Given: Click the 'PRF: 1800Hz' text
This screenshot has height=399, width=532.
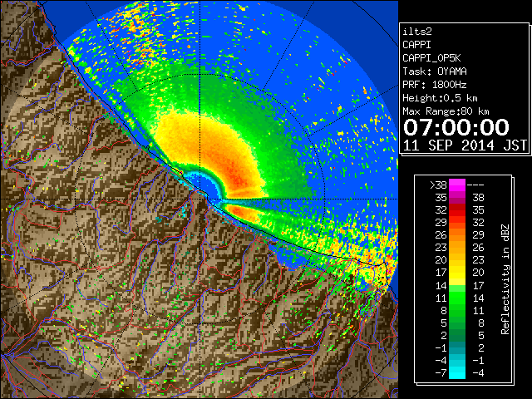Looking at the screenshot, I should (x=434, y=85).
